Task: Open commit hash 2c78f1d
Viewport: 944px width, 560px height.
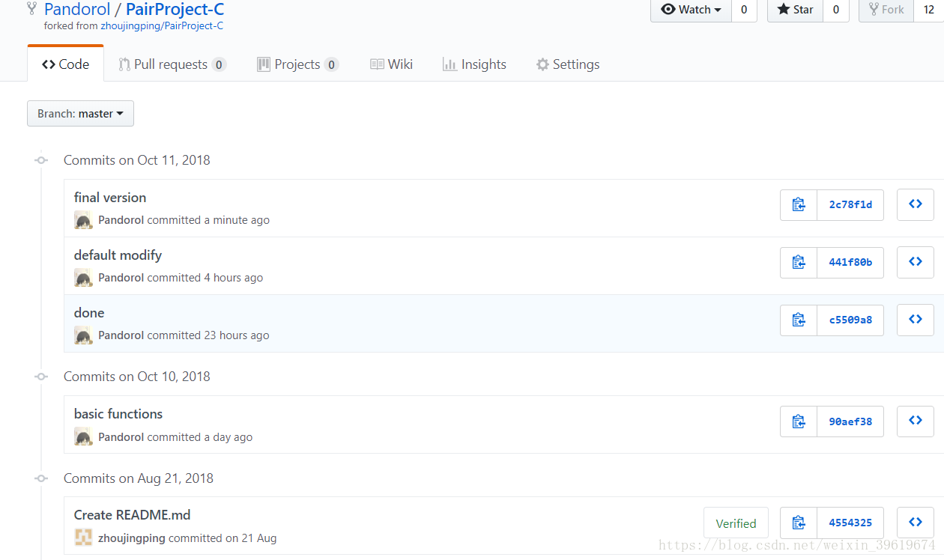Action: click(850, 204)
